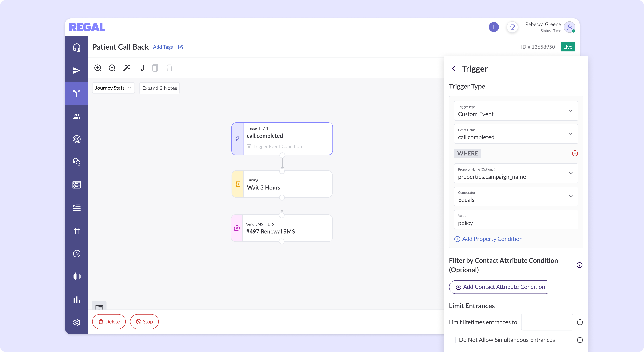Open the headset agent desktop sidebar icon
This screenshot has height=352, width=644.
tap(77, 48)
